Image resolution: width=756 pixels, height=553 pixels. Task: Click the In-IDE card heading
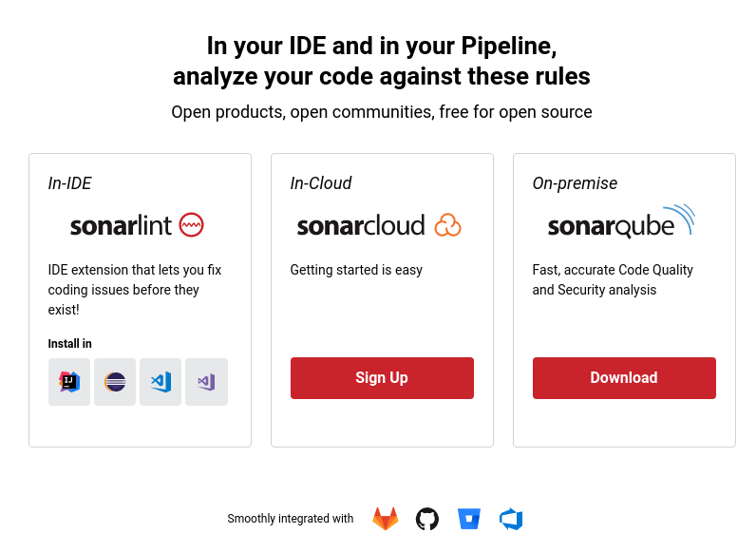(x=70, y=183)
